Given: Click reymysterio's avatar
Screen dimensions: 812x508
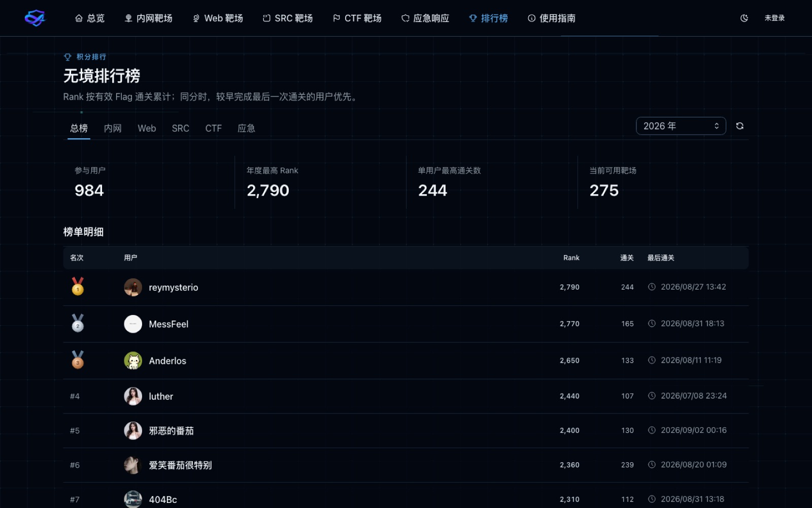Looking at the screenshot, I should coord(133,288).
